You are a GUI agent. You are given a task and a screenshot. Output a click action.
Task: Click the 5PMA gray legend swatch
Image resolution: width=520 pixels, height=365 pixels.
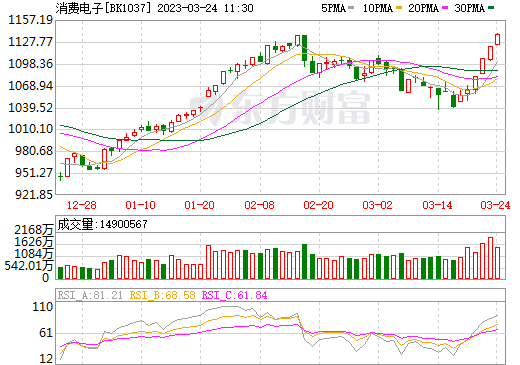(x=351, y=8)
